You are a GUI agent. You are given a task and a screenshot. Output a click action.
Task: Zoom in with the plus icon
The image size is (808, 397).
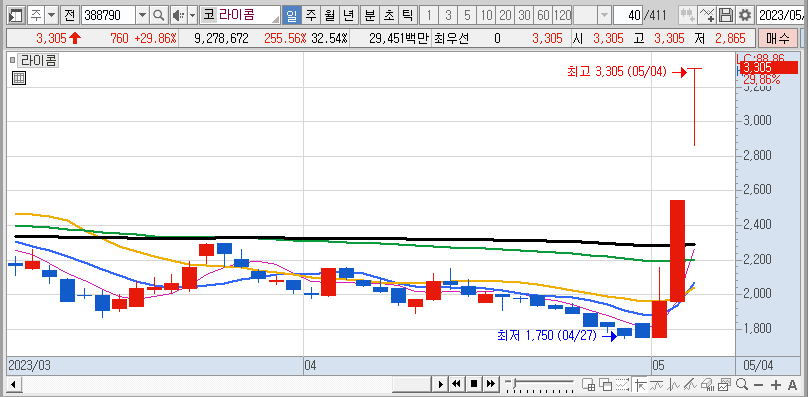(x=776, y=385)
